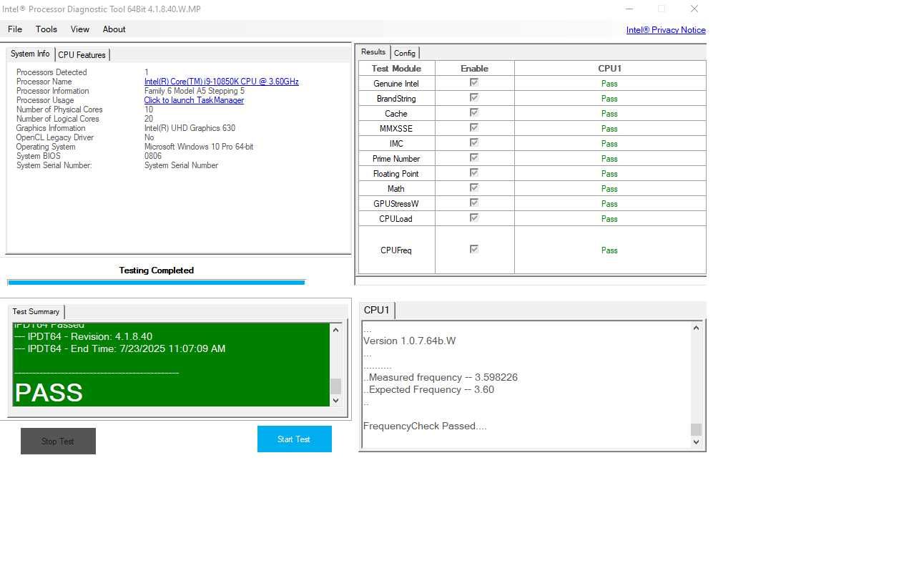Open the About menu

114,29
